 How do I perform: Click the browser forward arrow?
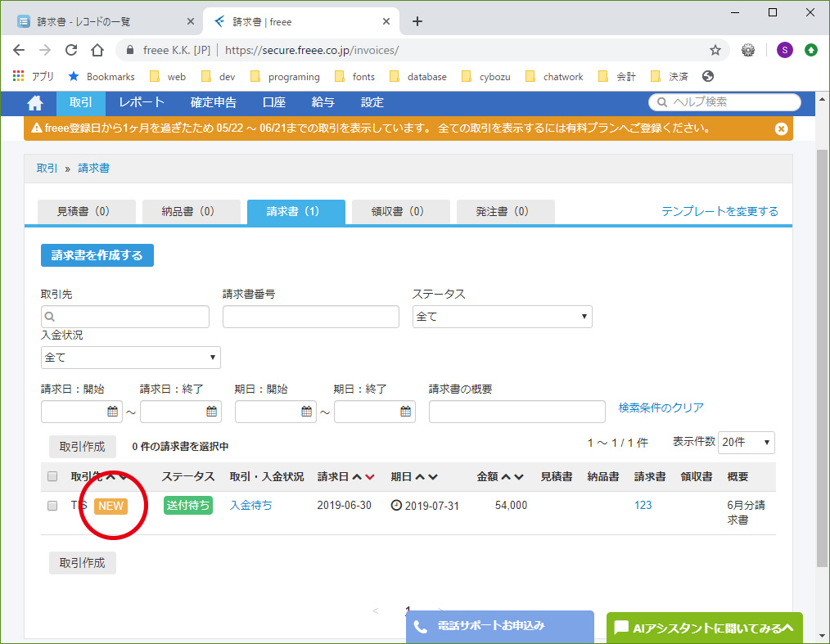click(x=45, y=50)
